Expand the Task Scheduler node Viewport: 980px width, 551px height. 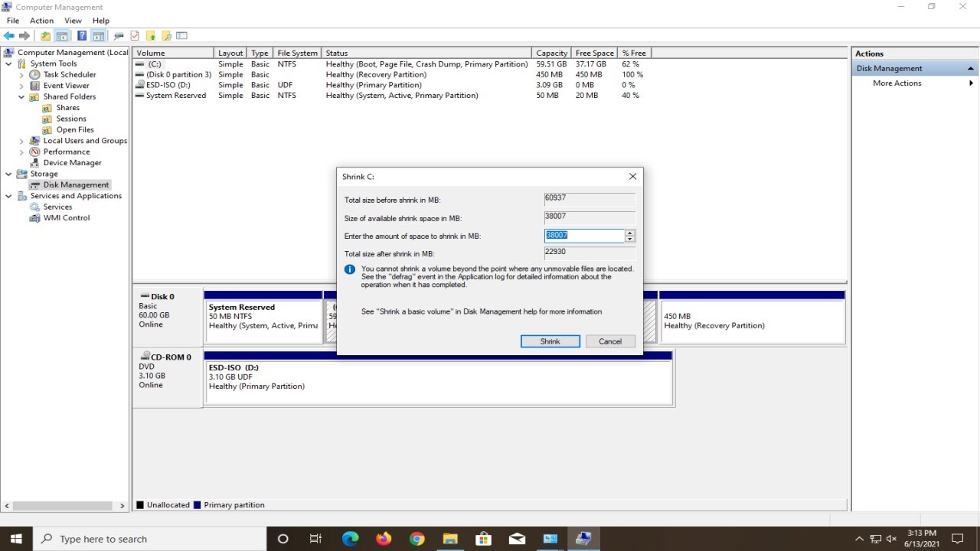(x=21, y=75)
